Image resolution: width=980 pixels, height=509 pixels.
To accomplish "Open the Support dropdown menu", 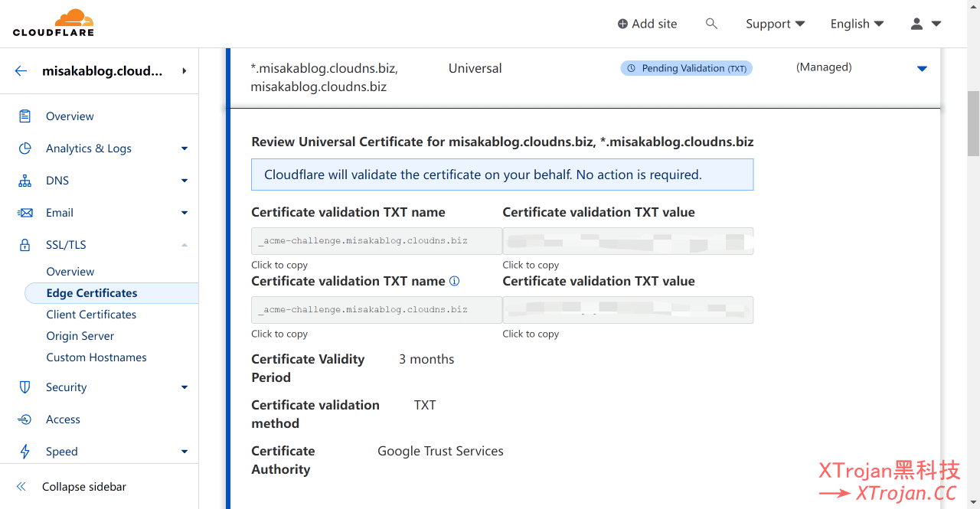I will (x=775, y=24).
